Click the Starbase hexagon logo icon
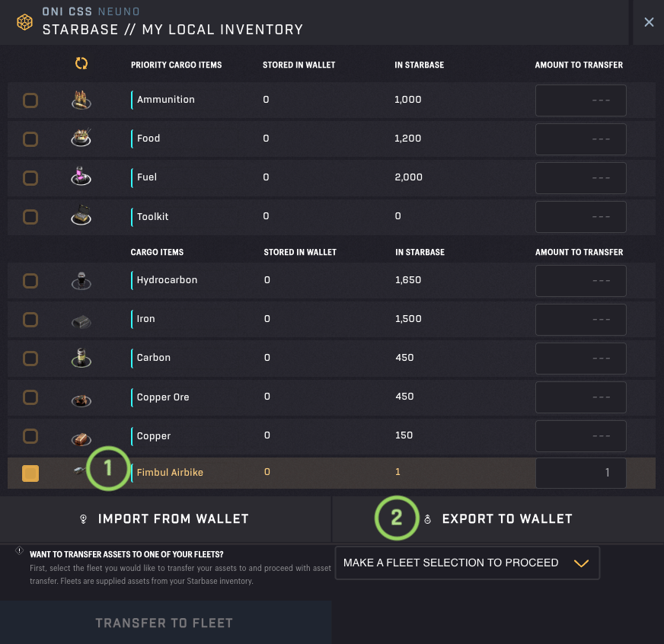This screenshot has width=664, height=644. point(24,21)
